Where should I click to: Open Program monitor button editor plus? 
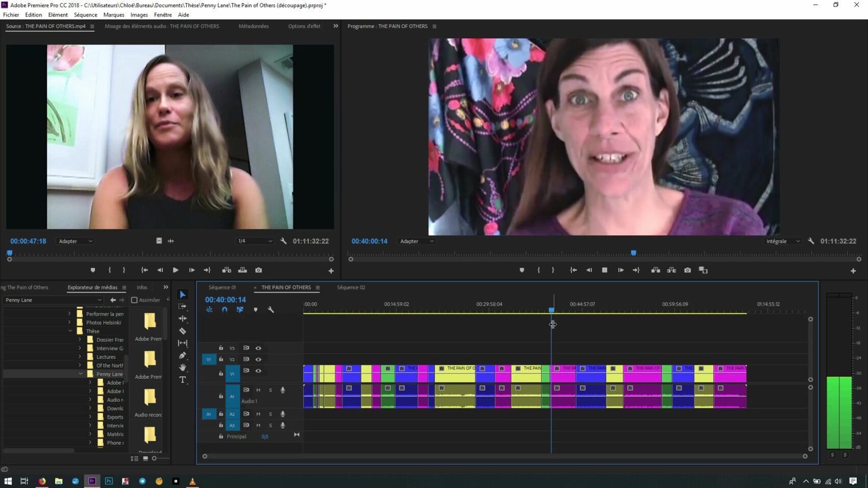(853, 271)
